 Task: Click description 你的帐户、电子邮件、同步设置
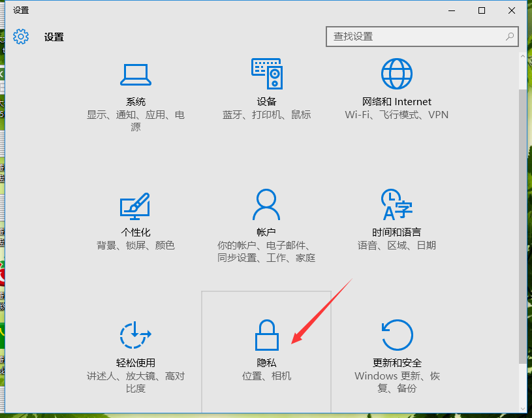tap(266, 251)
